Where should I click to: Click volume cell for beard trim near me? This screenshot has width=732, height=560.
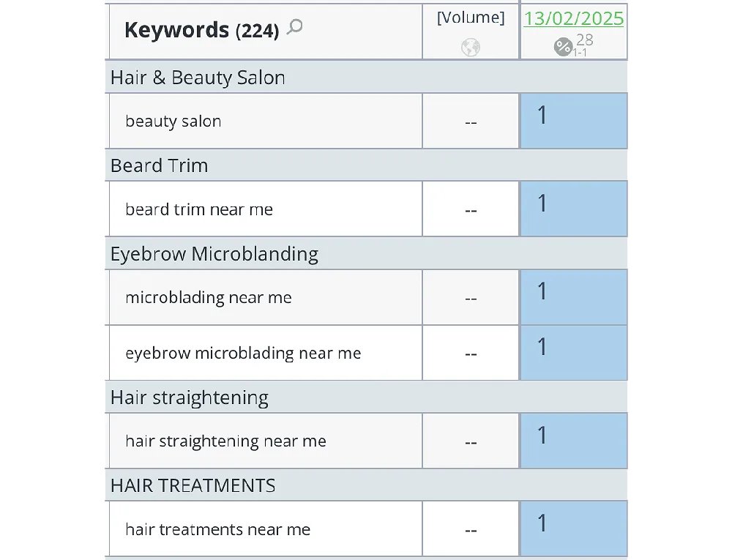471,209
